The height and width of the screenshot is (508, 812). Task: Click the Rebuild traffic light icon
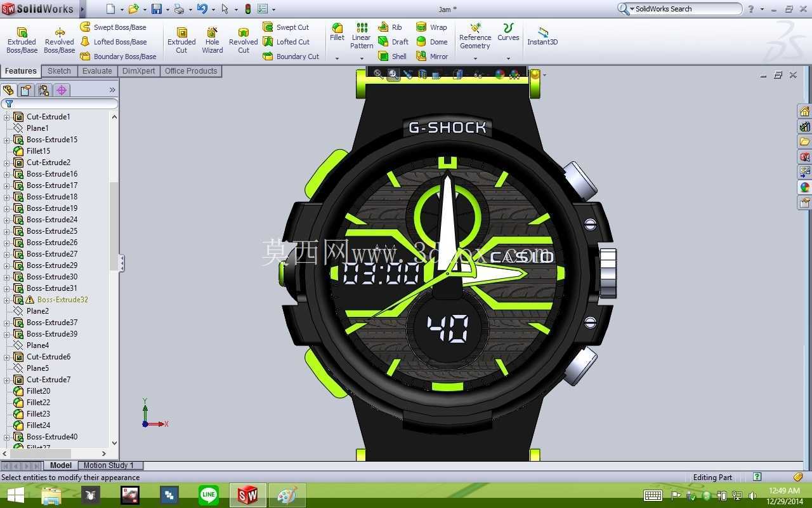247,9
